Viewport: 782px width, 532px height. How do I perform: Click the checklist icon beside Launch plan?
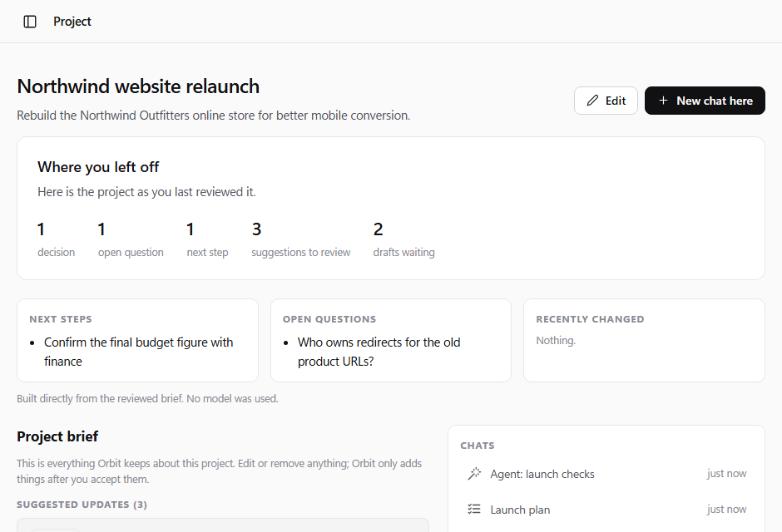pyautogui.click(x=474, y=509)
